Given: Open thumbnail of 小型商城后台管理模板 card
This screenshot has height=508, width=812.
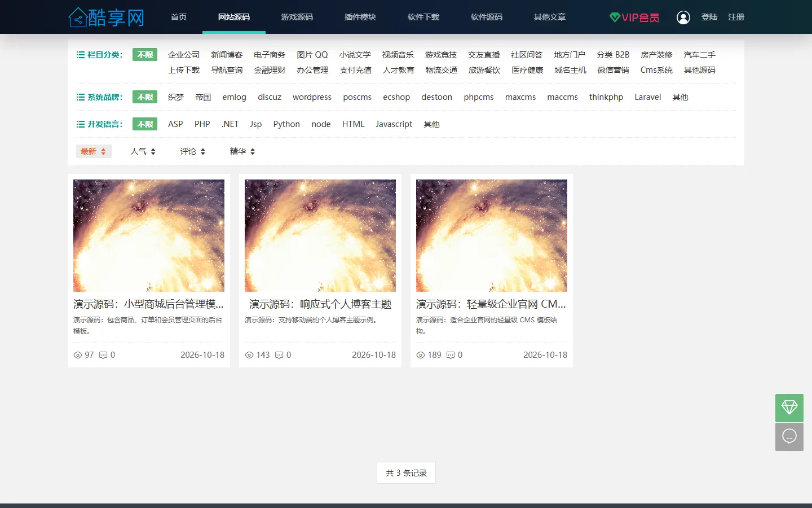Looking at the screenshot, I should [149, 235].
